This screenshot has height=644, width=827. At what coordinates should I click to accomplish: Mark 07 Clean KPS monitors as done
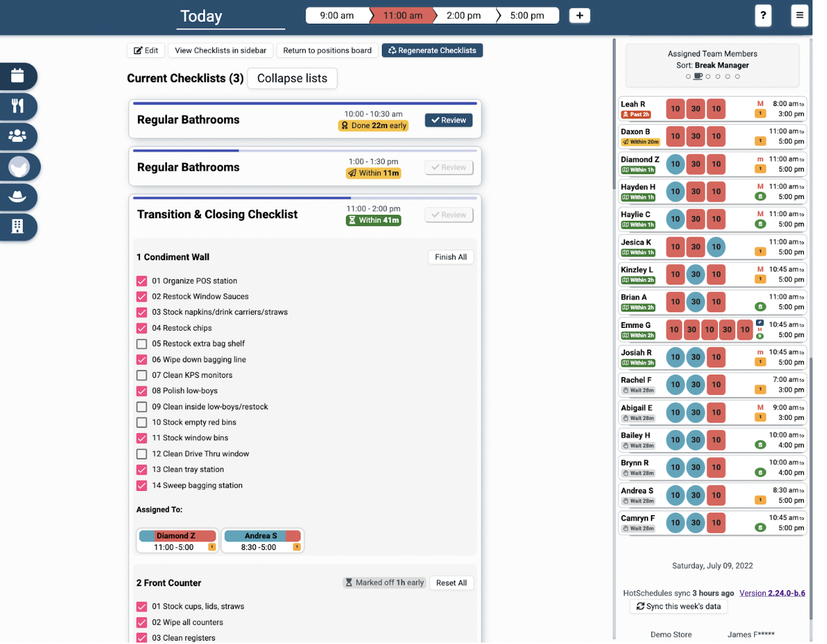click(141, 375)
